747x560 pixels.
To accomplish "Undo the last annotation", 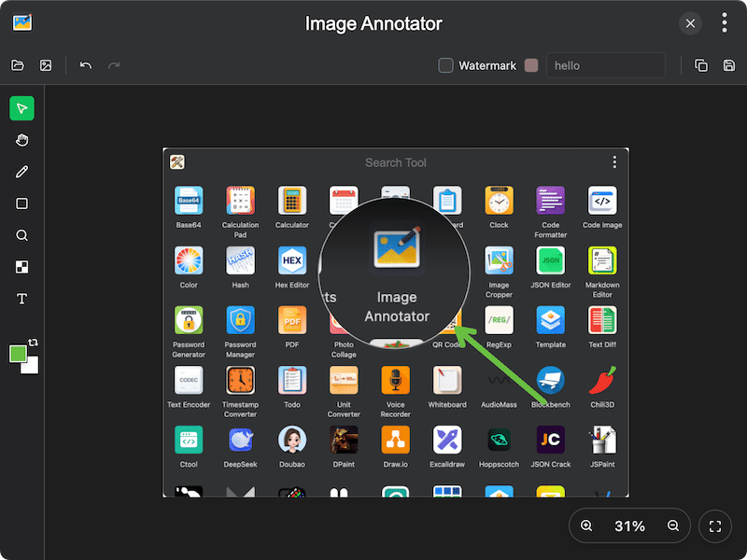I will pos(86,65).
